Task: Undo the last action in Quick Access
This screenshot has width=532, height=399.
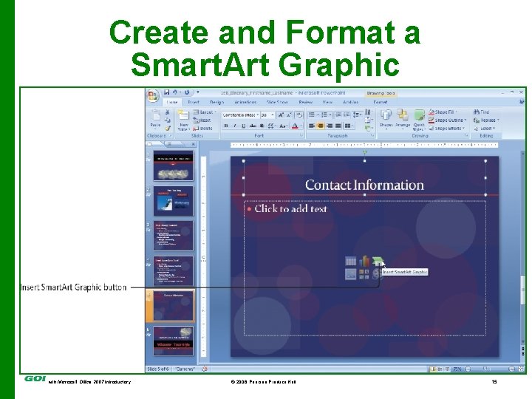Action: point(174,92)
